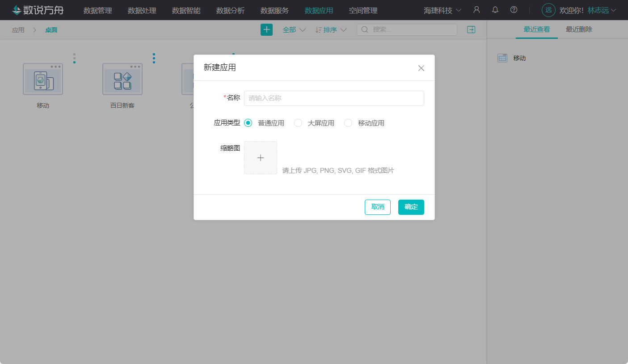The width and height of the screenshot is (628, 364).
Task: Open 数据管理 menu
Action: pos(98,10)
